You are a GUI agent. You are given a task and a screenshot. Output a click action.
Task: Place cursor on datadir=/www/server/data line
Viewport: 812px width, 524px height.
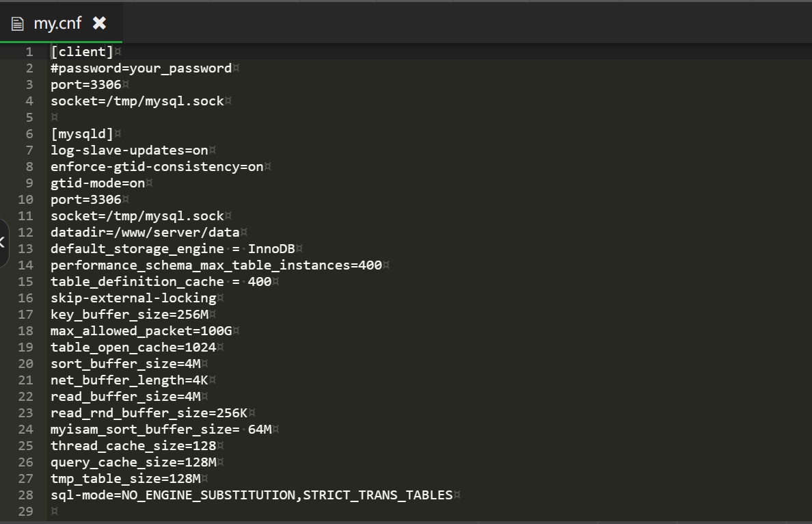click(x=145, y=232)
